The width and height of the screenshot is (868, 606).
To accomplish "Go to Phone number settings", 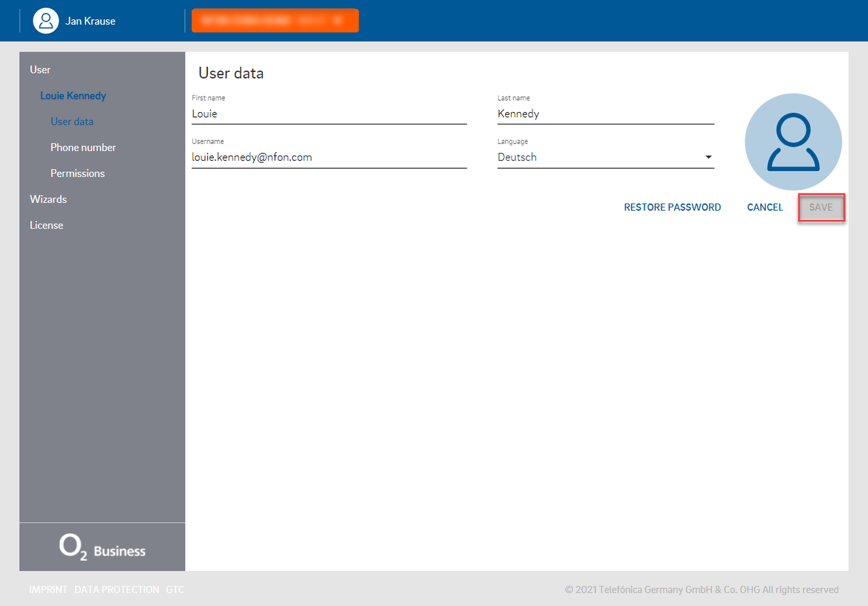I will [x=83, y=148].
